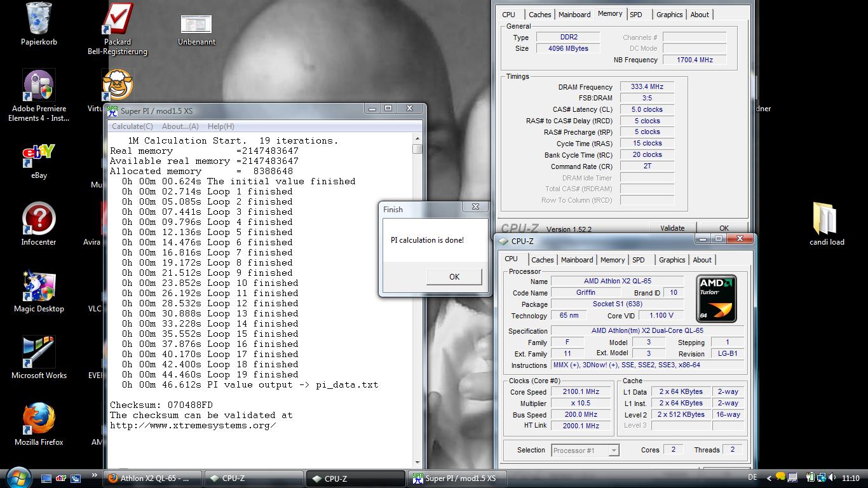This screenshot has height=488, width=868.
Task: Open About...(A) menu in Super PI
Action: 180,126
